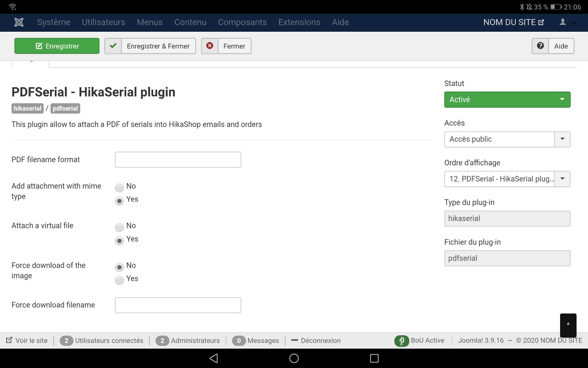Open the Statut Activé dropdown
The image size is (588, 368).
pos(507,99)
